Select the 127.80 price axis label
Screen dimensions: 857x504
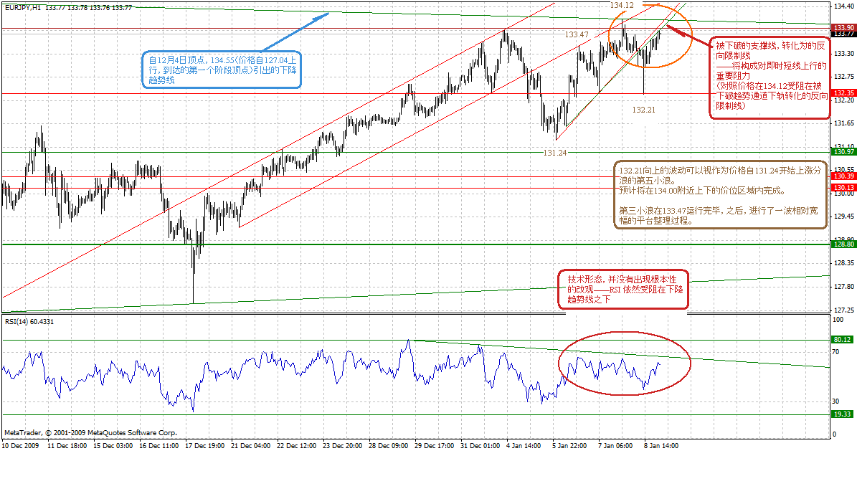coord(844,287)
